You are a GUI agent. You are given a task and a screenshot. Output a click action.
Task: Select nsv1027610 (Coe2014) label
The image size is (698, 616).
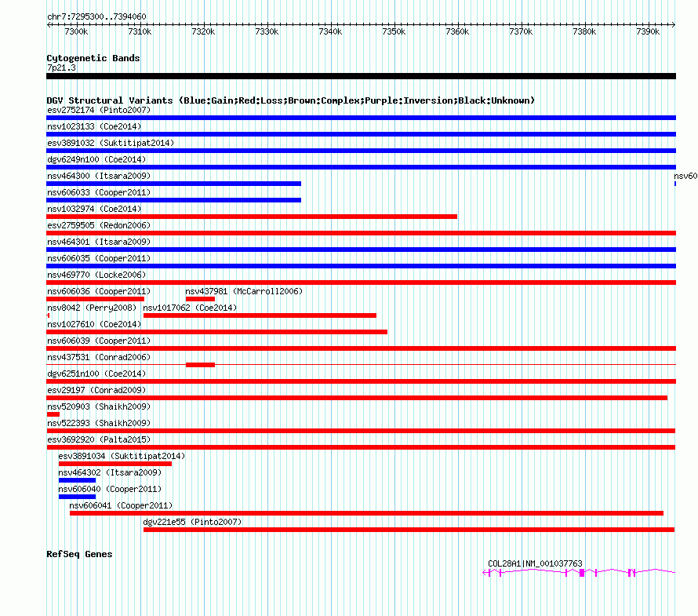tap(94, 324)
